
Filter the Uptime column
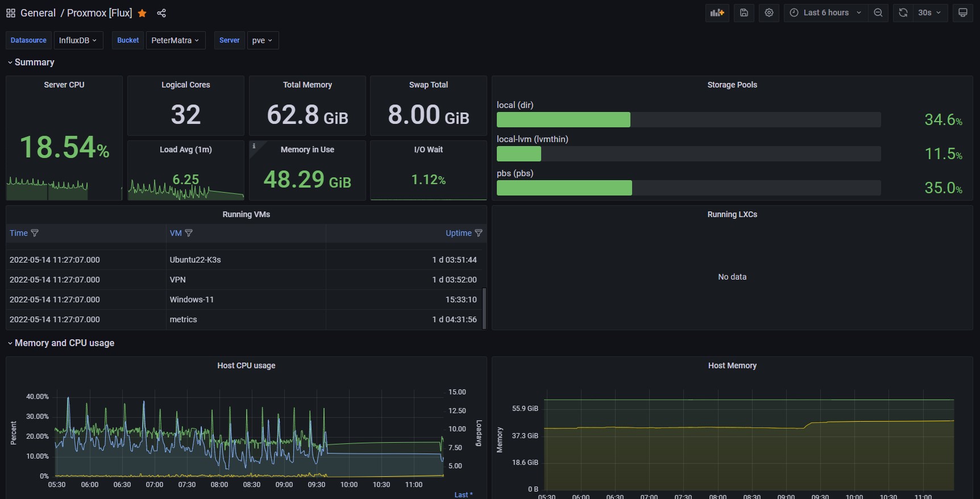click(x=479, y=233)
